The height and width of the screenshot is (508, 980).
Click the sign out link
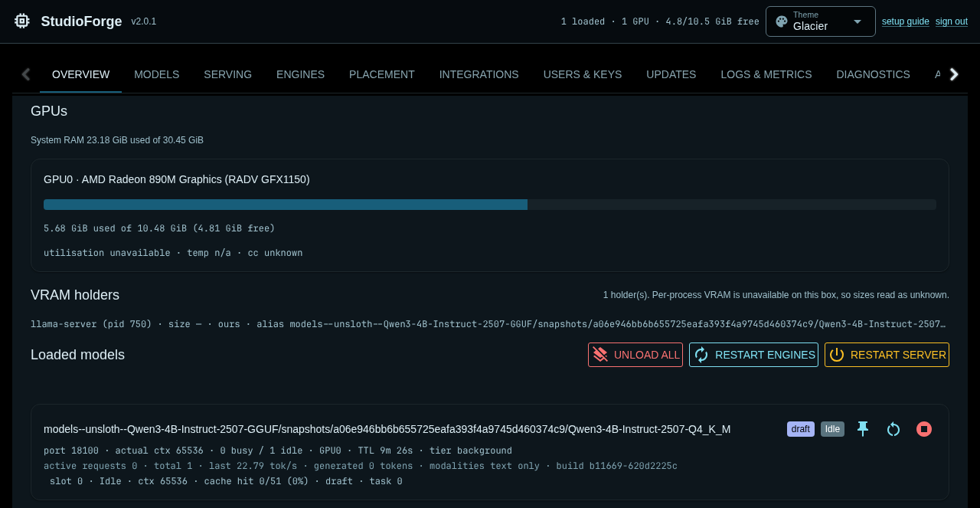[952, 21]
